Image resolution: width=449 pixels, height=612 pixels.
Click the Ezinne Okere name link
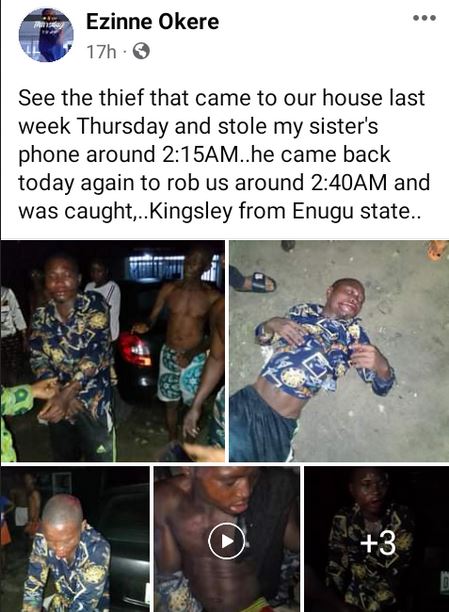(152, 21)
